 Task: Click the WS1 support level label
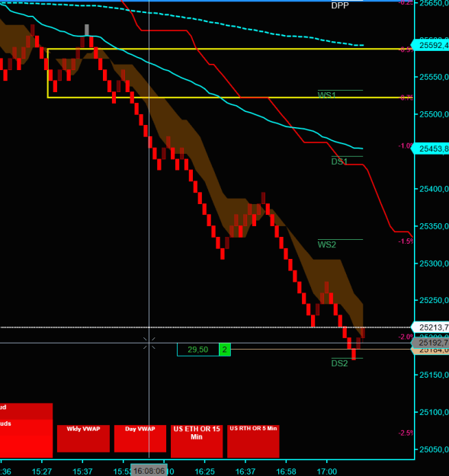click(326, 95)
